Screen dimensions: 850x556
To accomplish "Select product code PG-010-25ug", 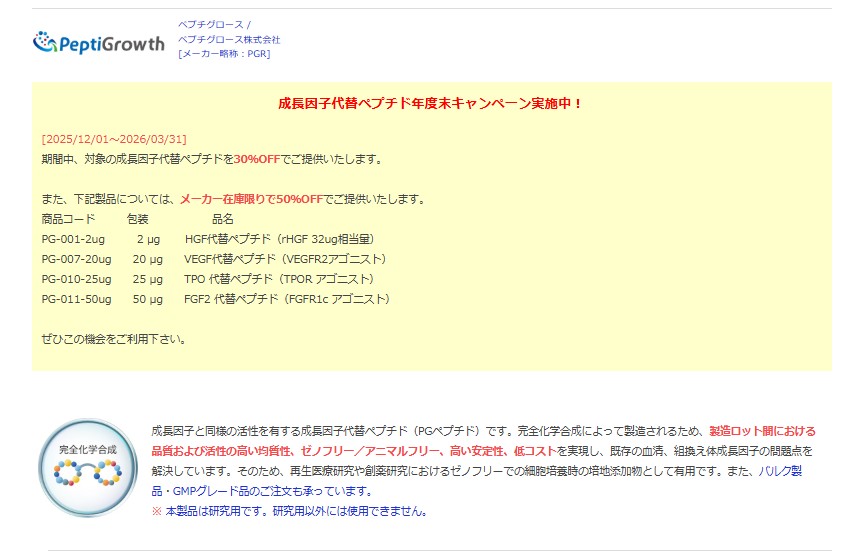I will (x=76, y=279).
